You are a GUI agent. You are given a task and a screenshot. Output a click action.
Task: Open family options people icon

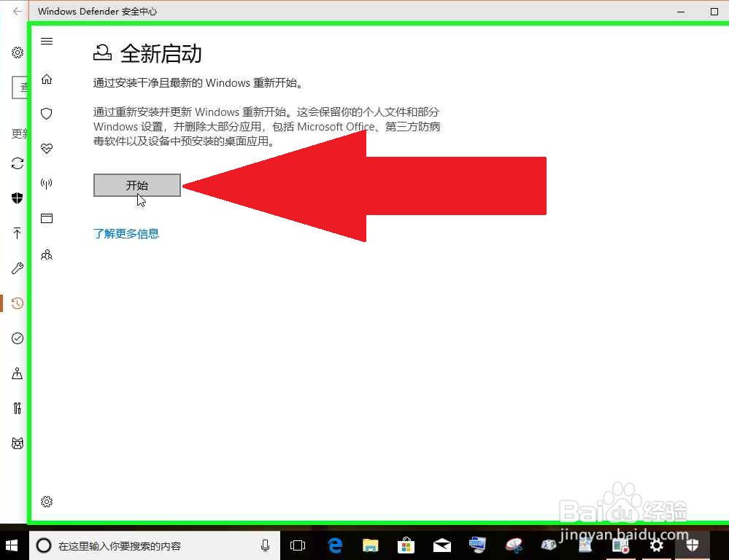coord(47,254)
